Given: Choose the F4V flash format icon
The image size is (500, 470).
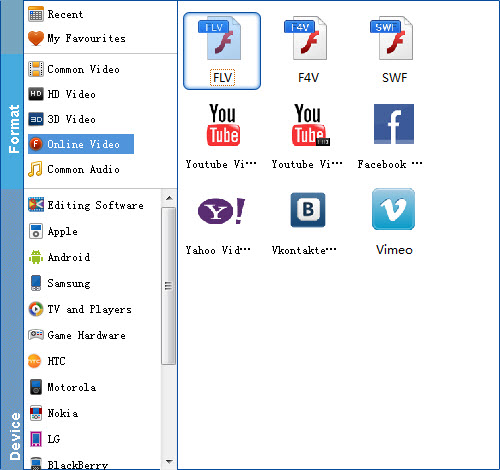Looking at the screenshot, I should tap(308, 51).
